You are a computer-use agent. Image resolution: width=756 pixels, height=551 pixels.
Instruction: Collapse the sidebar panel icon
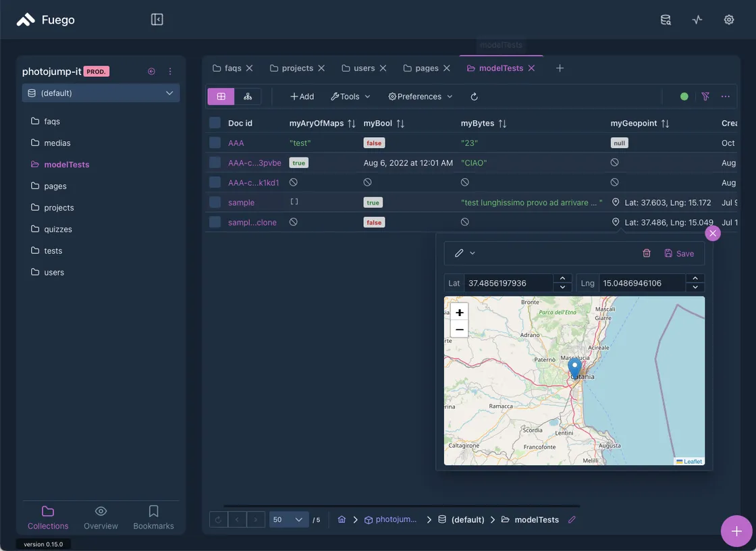(x=157, y=20)
